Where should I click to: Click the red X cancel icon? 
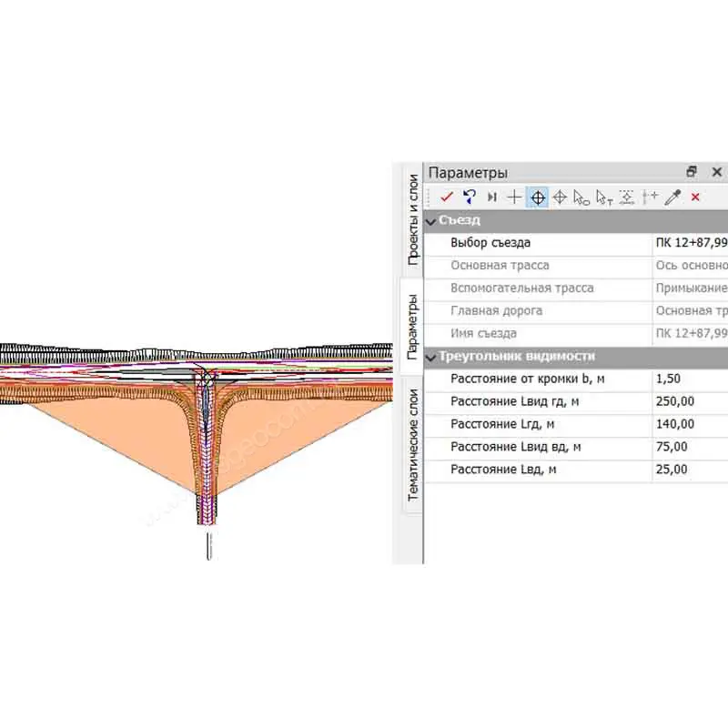(x=695, y=197)
